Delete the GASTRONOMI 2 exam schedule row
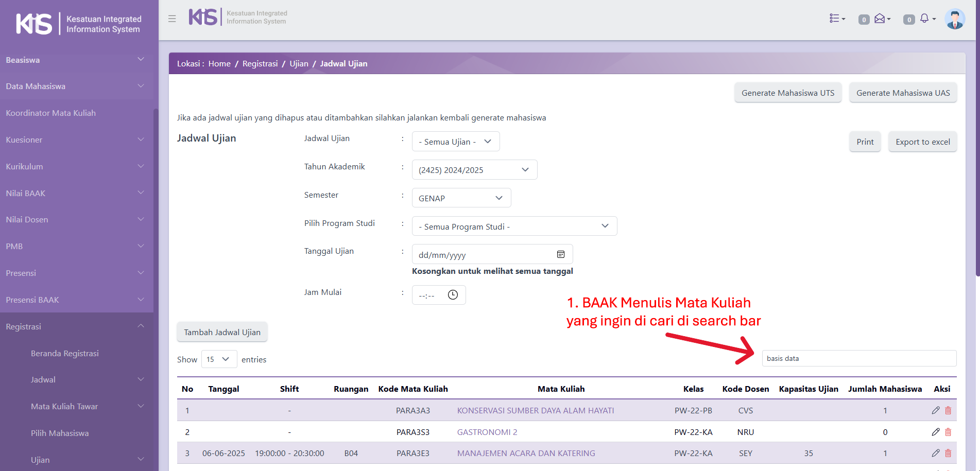 (x=948, y=432)
